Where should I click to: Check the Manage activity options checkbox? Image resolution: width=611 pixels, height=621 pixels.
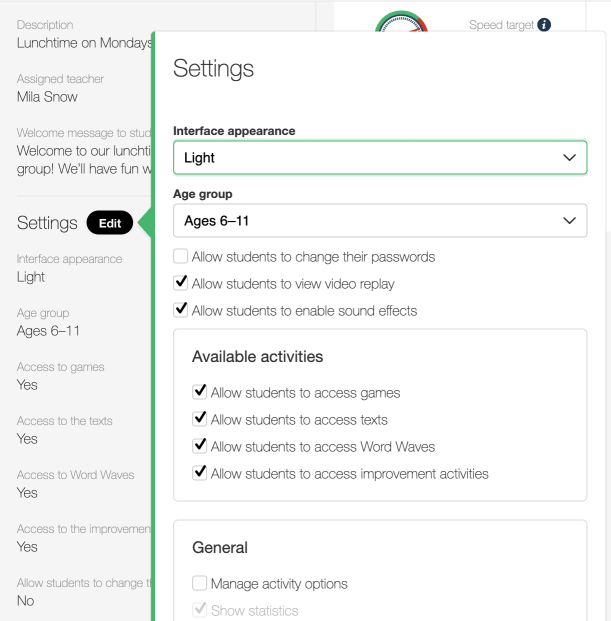point(200,584)
